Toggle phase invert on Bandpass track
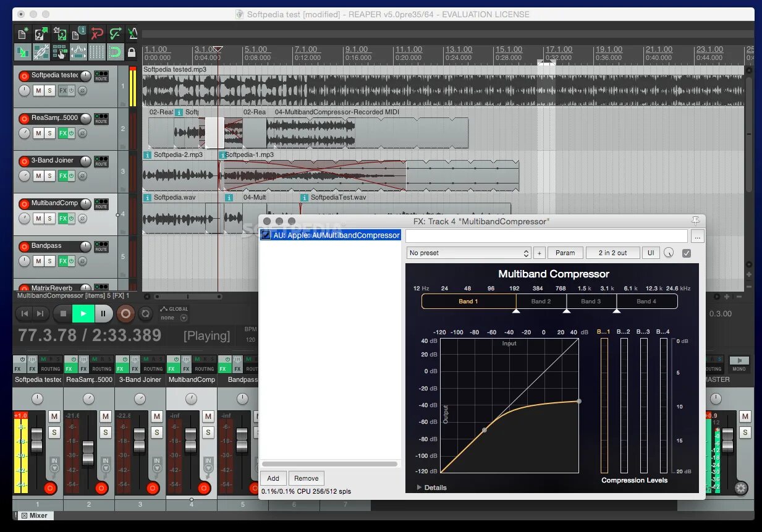The image size is (762, 532). point(82,261)
